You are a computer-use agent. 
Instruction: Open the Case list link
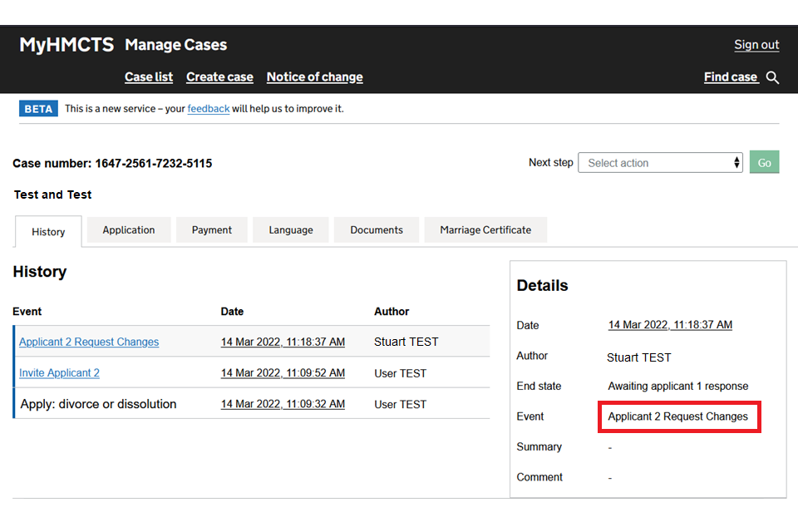tap(149, 76)
